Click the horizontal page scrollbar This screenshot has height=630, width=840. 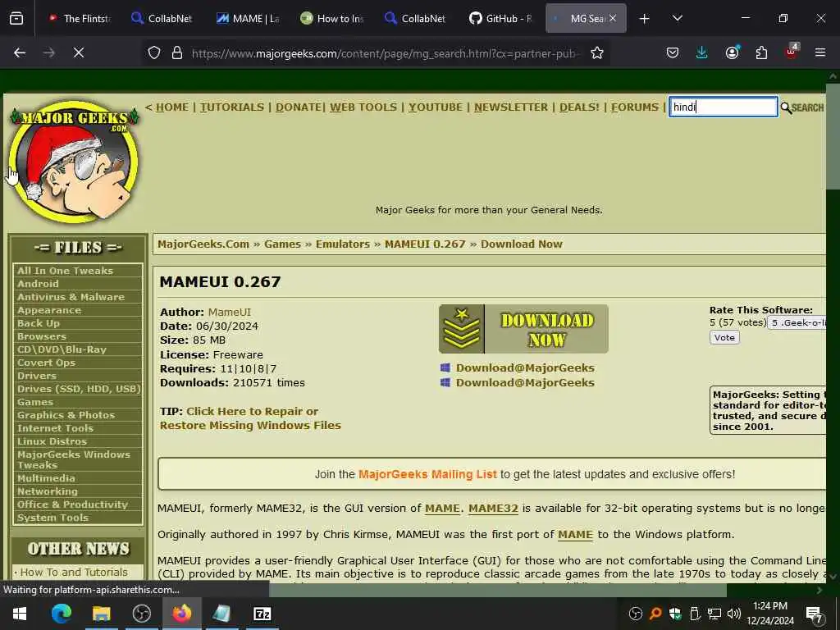point(498,590)
